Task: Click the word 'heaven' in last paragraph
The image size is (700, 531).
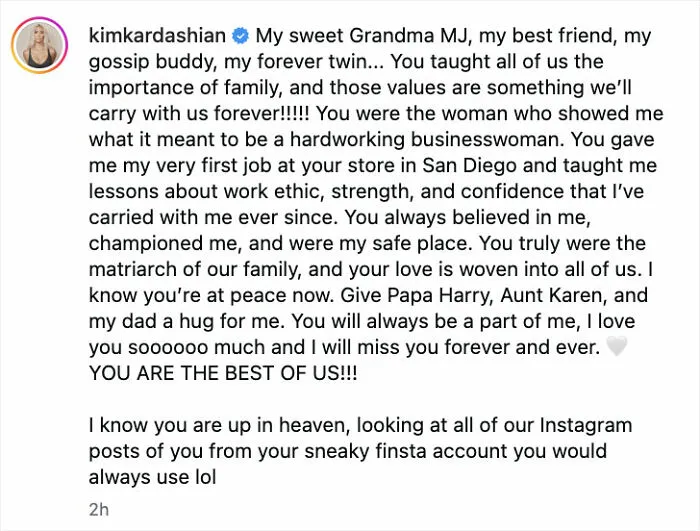Action: [313, 425]
